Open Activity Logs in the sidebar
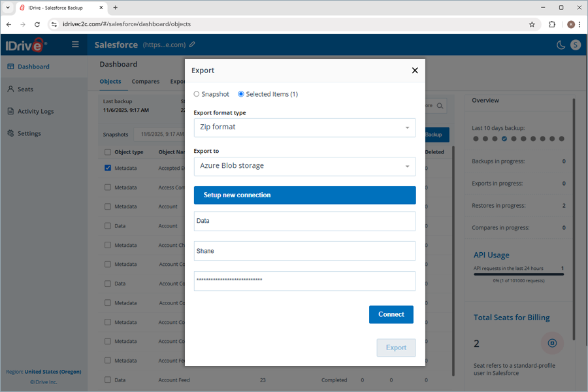Image resolution: width=588 pixels, height=392 pixels. click(x=44, y=111)
